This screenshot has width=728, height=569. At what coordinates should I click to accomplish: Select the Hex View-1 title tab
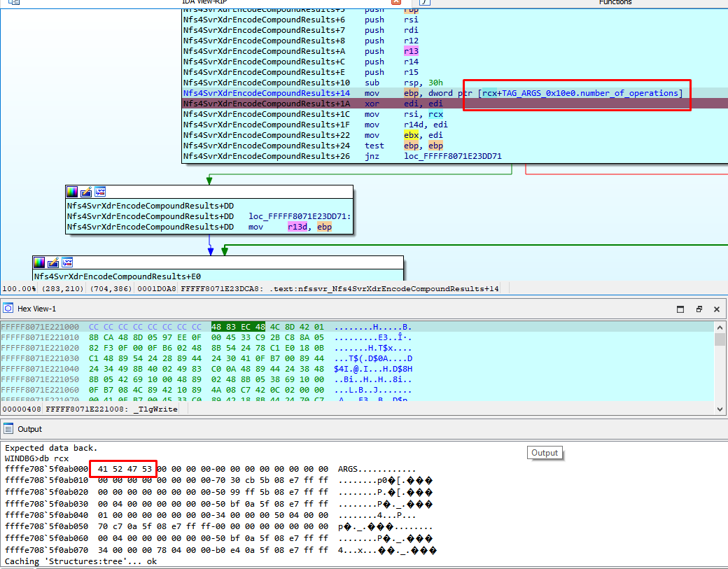36,309
